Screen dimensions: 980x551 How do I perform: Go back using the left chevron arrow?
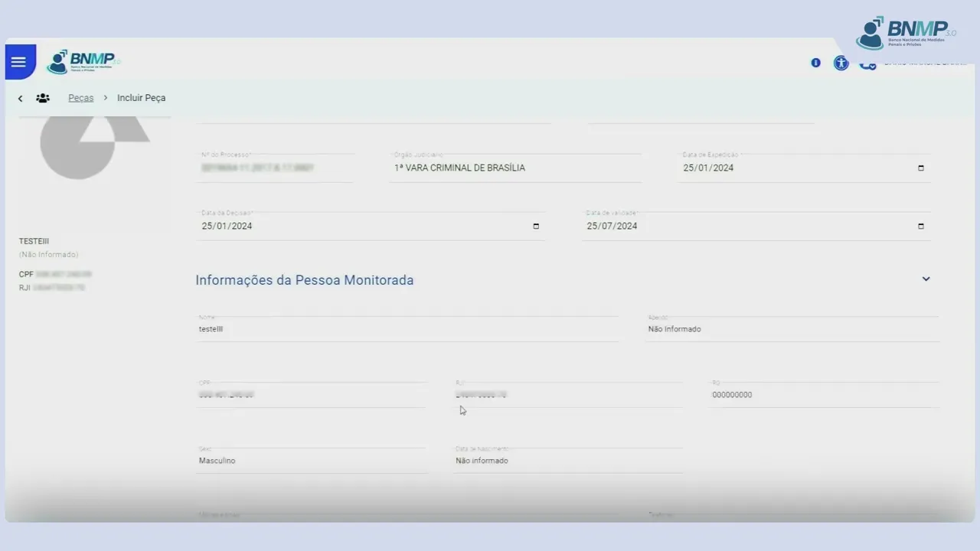(x=20, y=98)
